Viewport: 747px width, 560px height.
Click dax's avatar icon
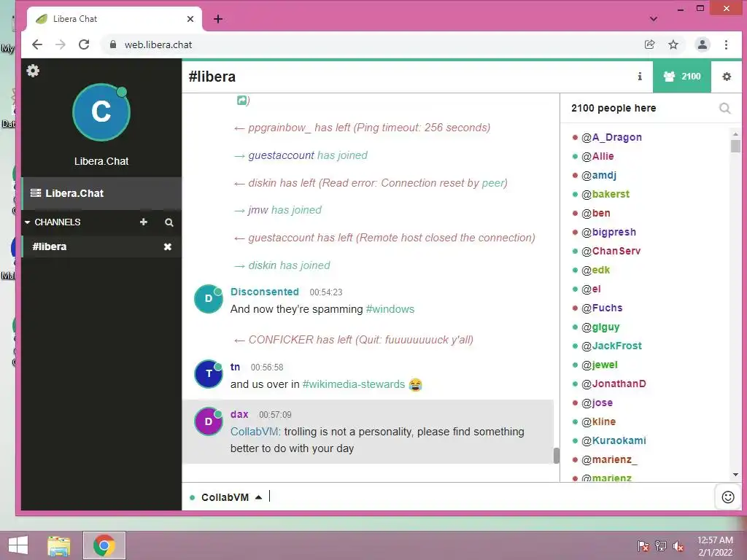coord(208,421)
